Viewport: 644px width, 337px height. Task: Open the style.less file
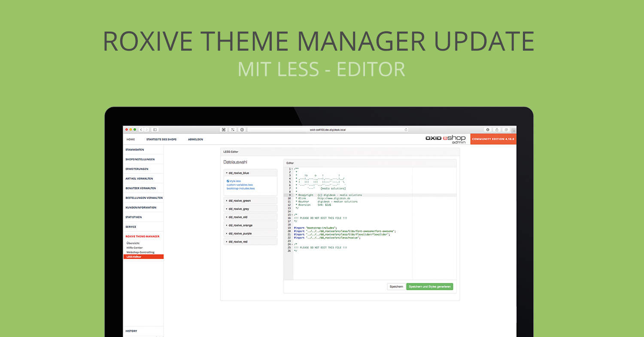[x=235, y=181]
